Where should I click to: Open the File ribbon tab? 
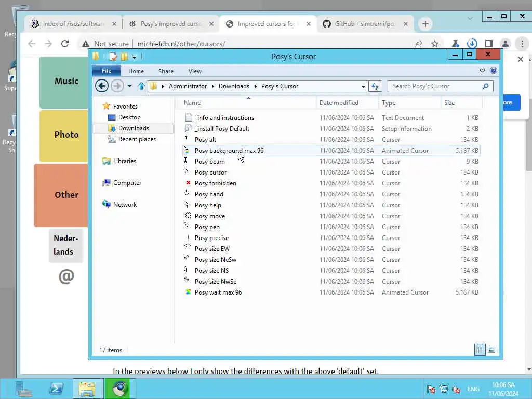(x=107, y=71)
